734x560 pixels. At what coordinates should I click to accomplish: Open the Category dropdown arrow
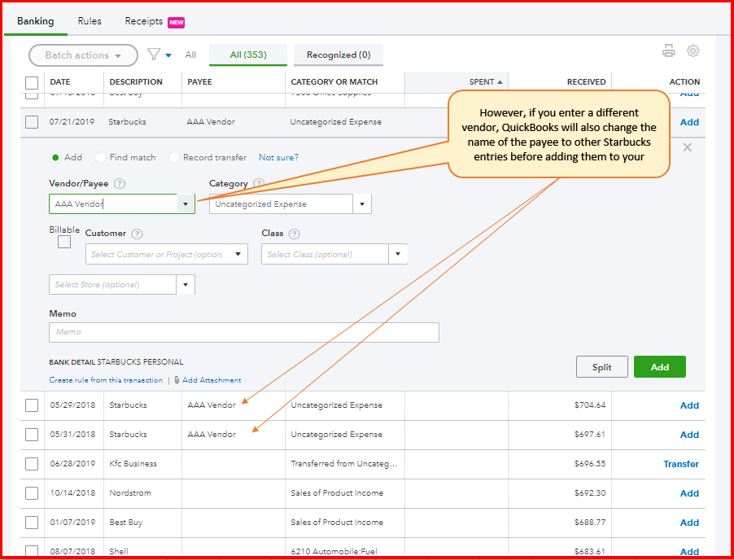[362, 204]
